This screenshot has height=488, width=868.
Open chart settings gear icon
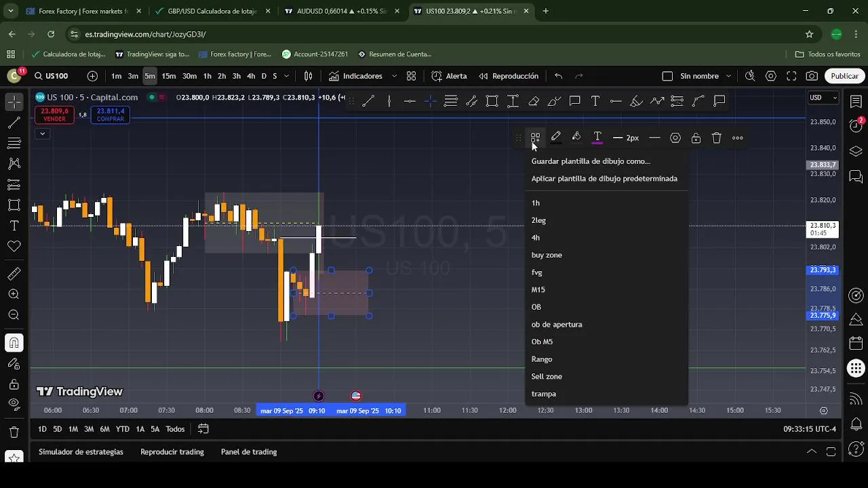pos(771,76)
